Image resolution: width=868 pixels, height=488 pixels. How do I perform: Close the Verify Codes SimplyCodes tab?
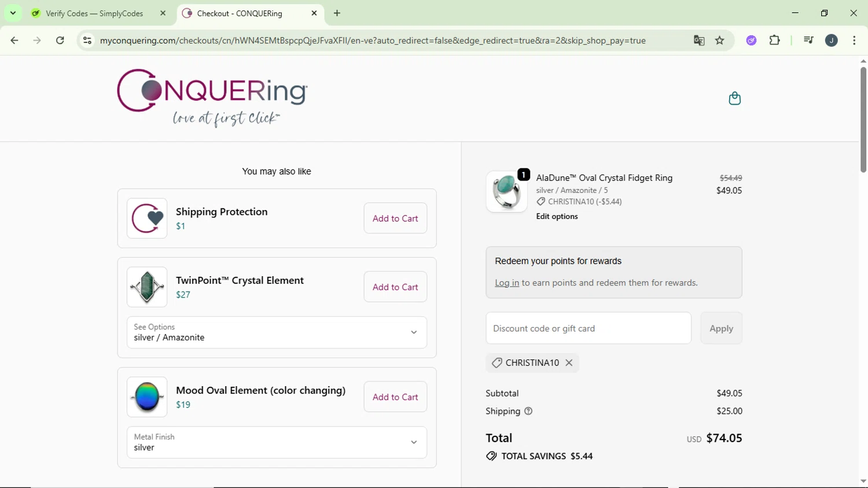pos(163,13)
